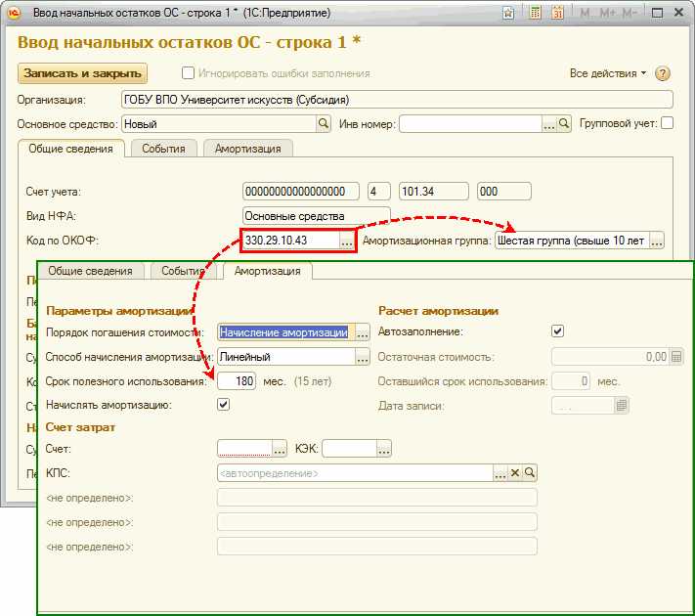This screenshot has width=695, height=616.
Task: Click Порядок погашения field Начисление амортизации
Action: (285, 332)
